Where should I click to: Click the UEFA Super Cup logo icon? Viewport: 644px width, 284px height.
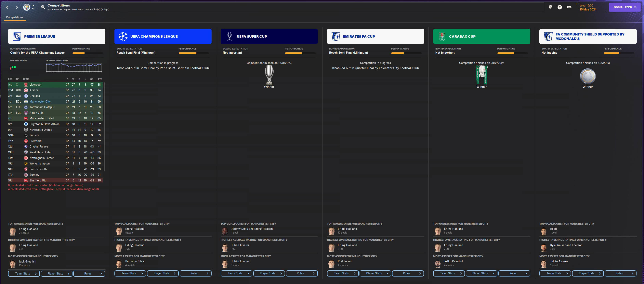click(229, 36)
